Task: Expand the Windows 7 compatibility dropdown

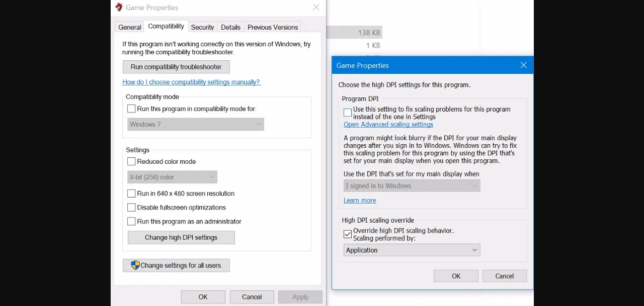Action: point(195,124)
